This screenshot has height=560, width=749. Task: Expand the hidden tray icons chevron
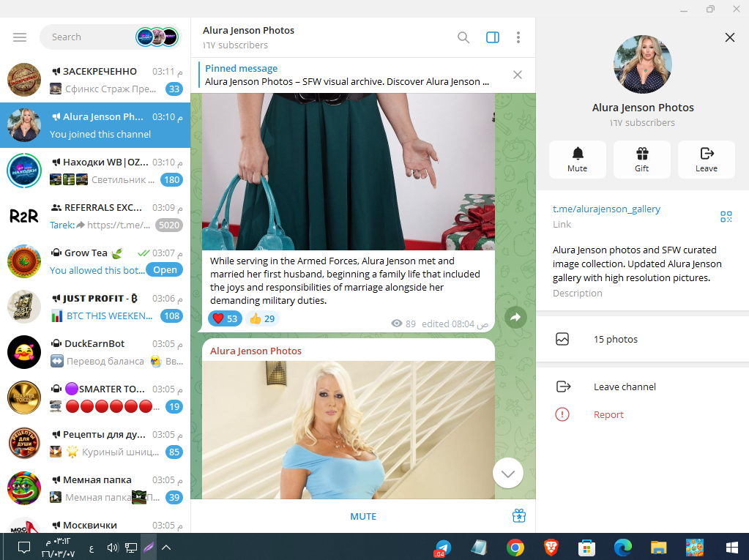[165, 548]
